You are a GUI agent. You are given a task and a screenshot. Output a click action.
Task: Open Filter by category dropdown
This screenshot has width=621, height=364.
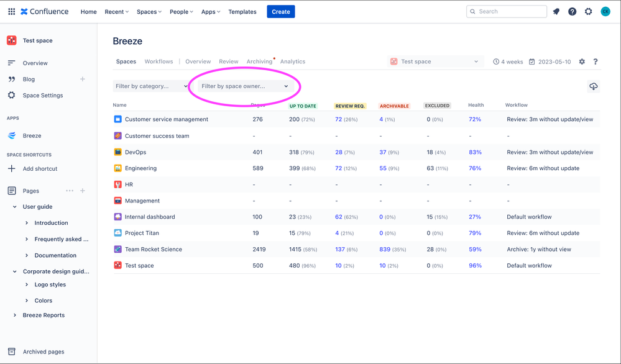[151, 86]
